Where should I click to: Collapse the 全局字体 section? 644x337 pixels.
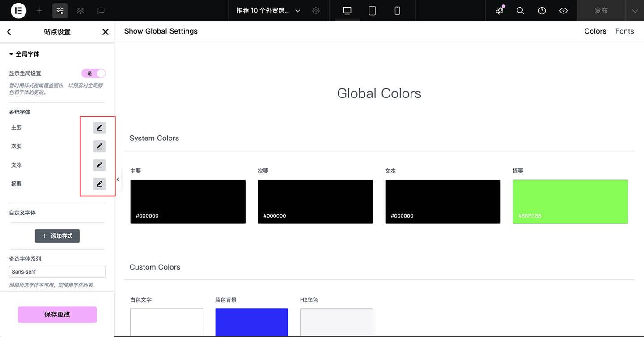coord(25,54)
